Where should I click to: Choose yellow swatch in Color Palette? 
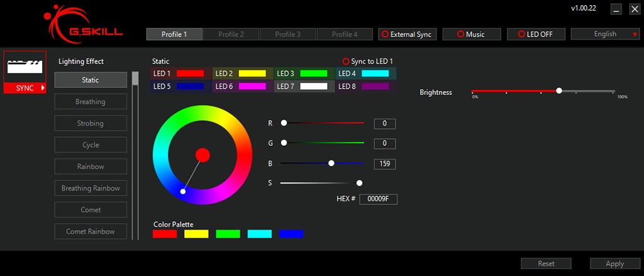click(x=196, y=234)
